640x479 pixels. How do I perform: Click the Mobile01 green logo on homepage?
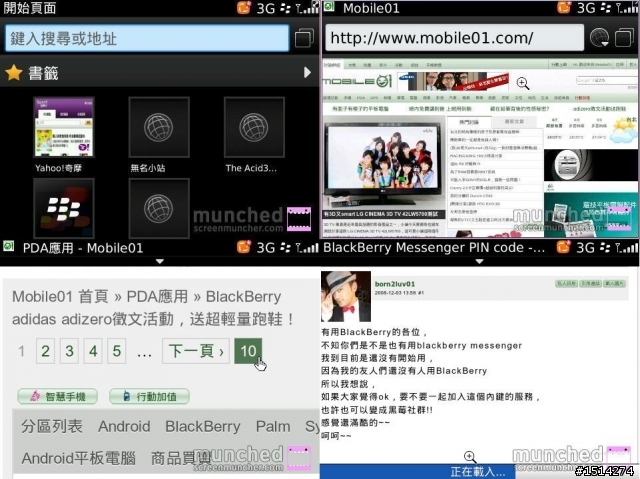tap(357, 81)
